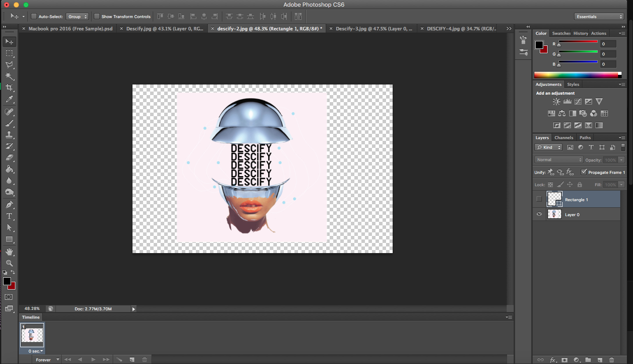Image resolution: width=633 pixels, height=364 pixels.
Task: Show more document tabs chevron
Action: 509,29
